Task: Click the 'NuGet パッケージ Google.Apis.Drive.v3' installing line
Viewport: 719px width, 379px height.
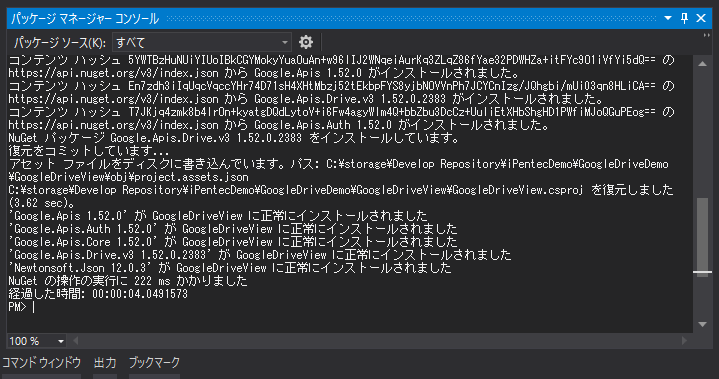Action: click(234, 138)
